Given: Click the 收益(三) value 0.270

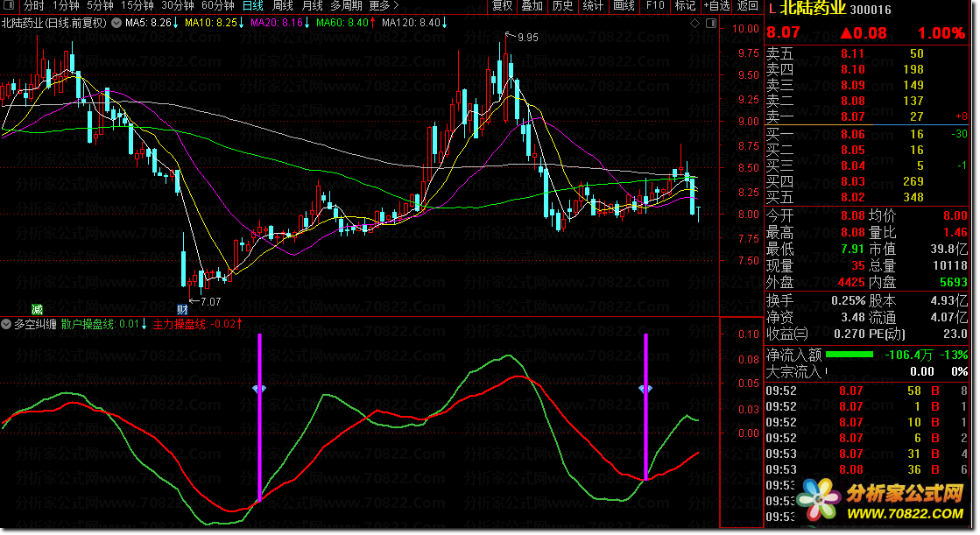Looking at the screenshot, I should [849, 334].
